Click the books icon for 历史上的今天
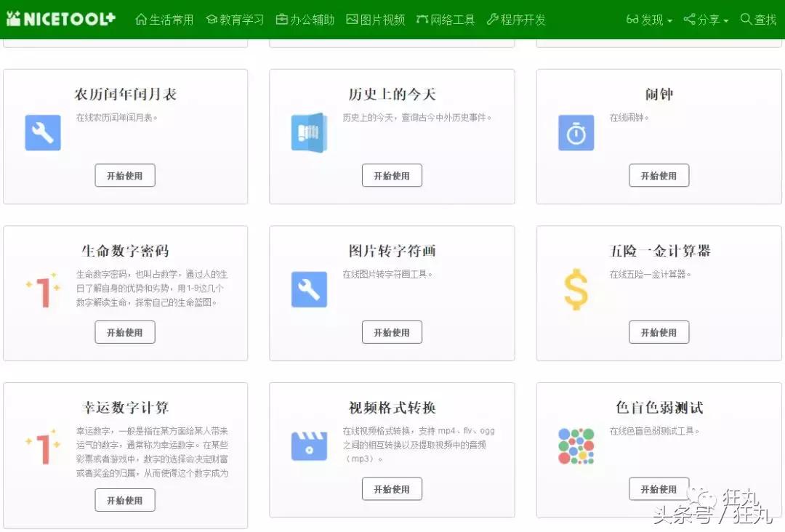The width and height of the screenshot is (785, 532). click(x=310, y=133)
